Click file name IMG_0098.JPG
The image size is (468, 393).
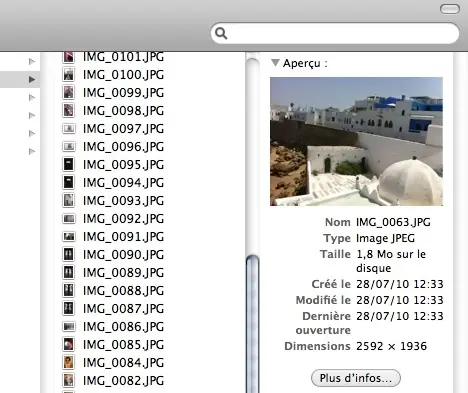[123, 111]
